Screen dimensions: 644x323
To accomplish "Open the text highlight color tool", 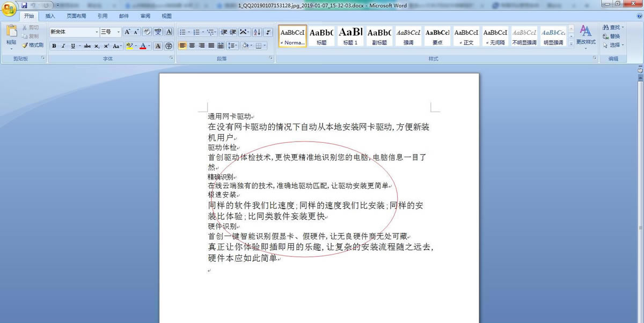I will coord(130,46).
